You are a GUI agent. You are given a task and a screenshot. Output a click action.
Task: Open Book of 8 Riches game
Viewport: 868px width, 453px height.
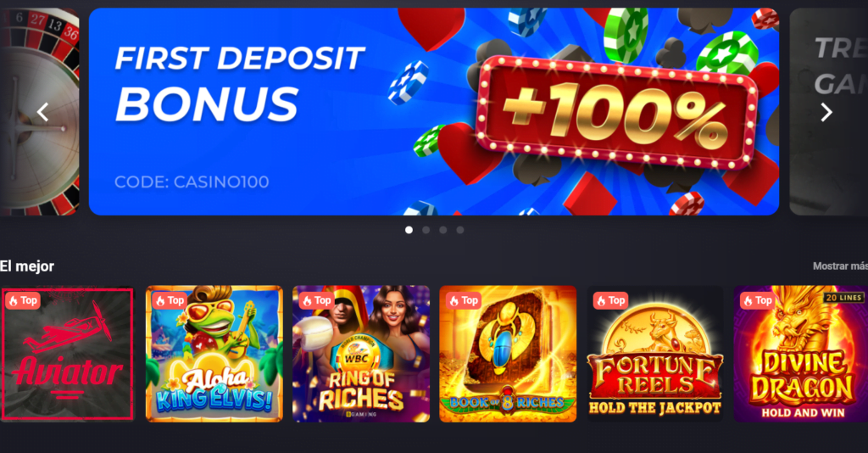[x=508, y=354]
